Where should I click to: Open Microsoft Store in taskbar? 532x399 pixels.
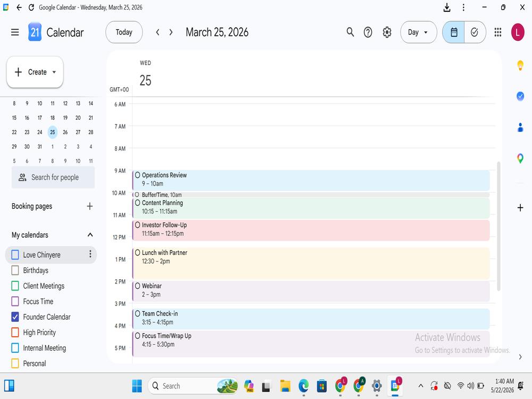(x=322, y=386)
